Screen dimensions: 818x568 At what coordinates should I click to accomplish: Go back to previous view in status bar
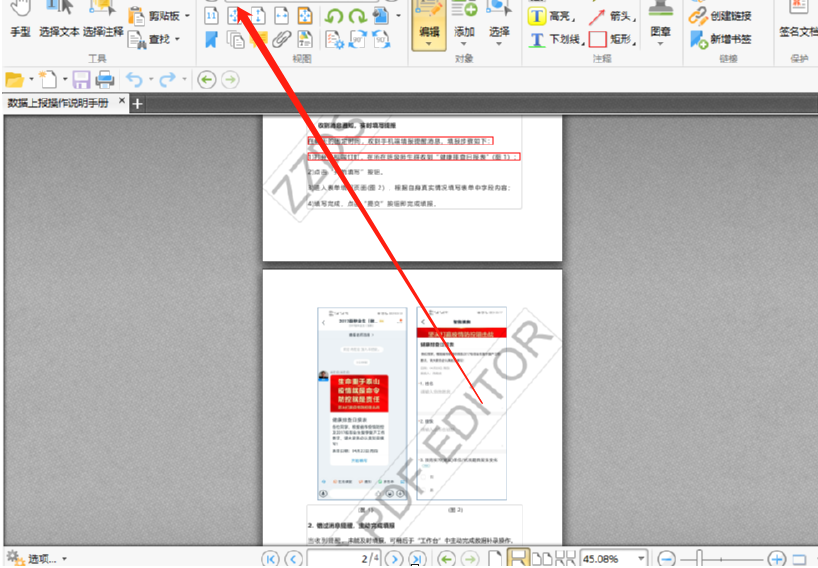coord(446,559)
